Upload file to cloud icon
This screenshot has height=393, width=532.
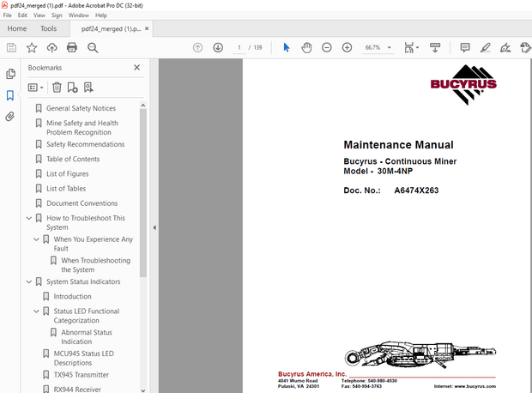pos(51,47)
